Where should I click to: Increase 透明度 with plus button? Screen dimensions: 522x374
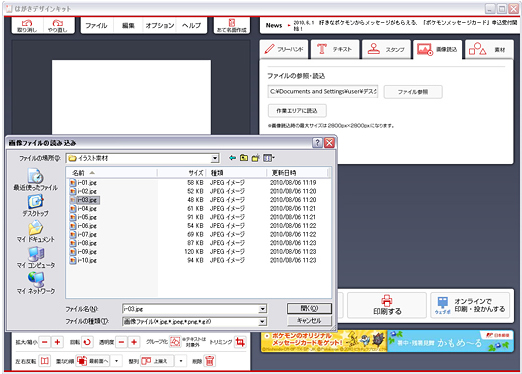tap(134, 342)
